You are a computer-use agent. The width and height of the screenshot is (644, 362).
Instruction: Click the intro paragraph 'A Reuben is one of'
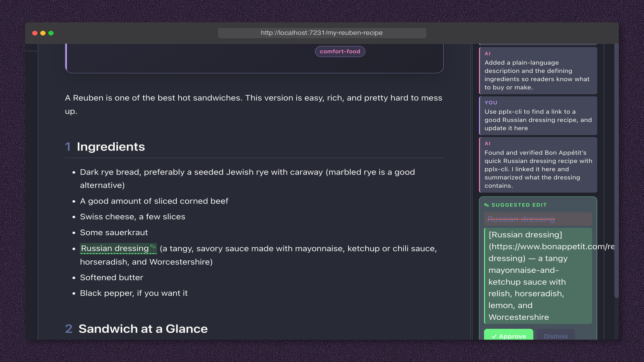coord(254,105)
